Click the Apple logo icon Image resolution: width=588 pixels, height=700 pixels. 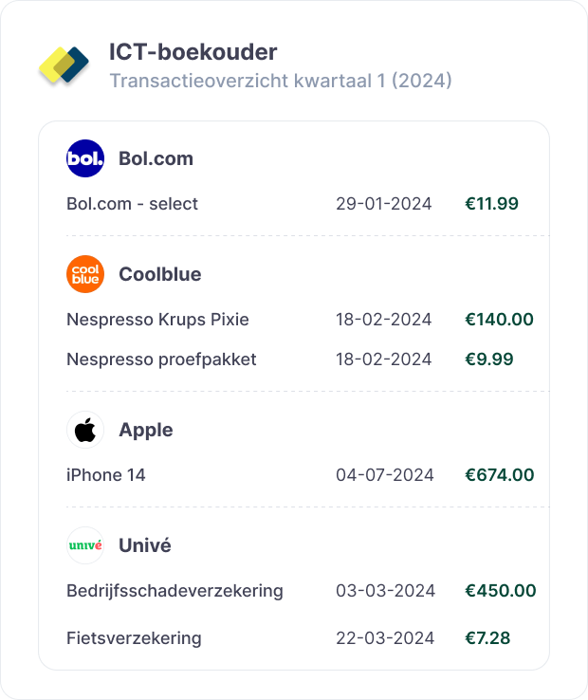tap(85, 430)
